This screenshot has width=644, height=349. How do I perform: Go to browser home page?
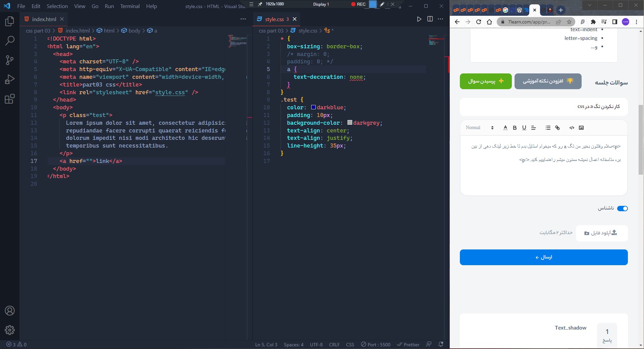tap(489, 22)
